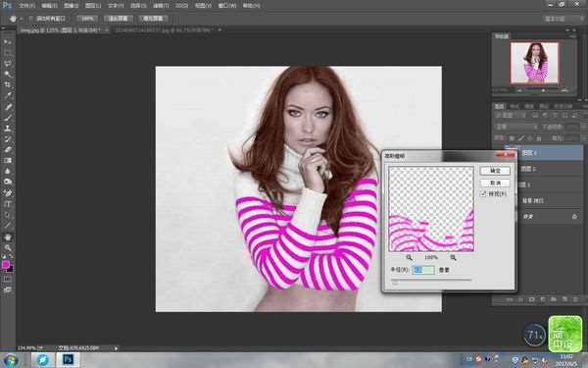
Task: Select the Crop tool
Action: click(8, 84)
